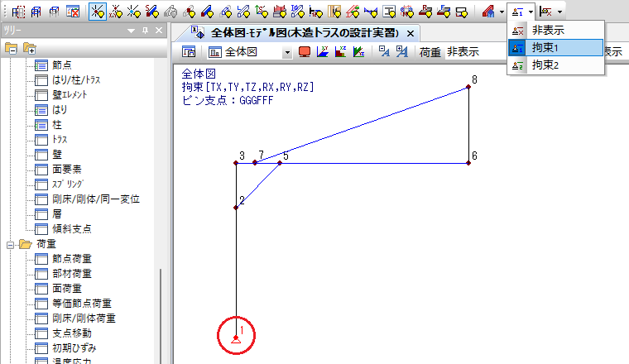Click the green arrow S axis display icon
This screenshot has height=364, width=629.
pyautogui.click(x=262, y=12)
